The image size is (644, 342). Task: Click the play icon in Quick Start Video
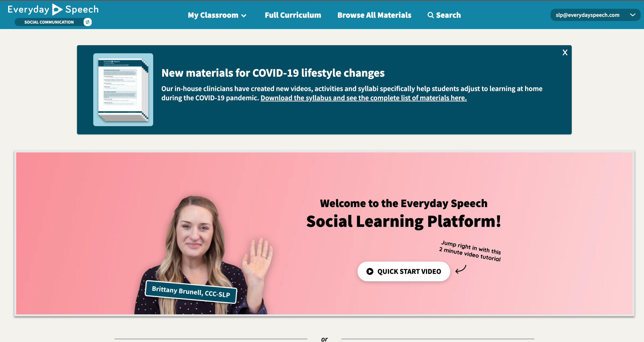[370, 271]
